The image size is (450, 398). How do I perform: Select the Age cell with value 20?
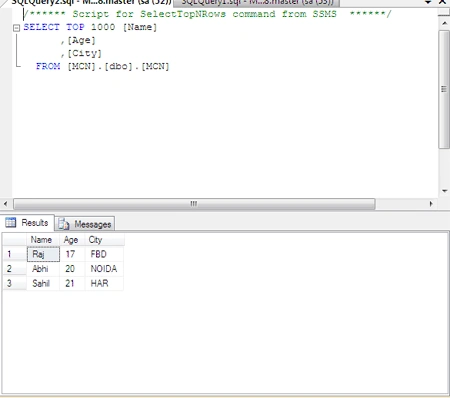point(72,269)
